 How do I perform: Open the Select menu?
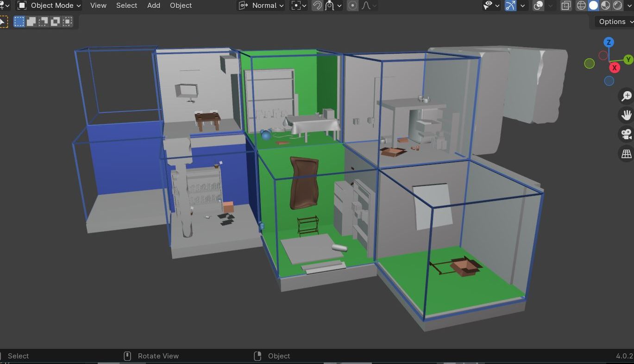point(126,6)
